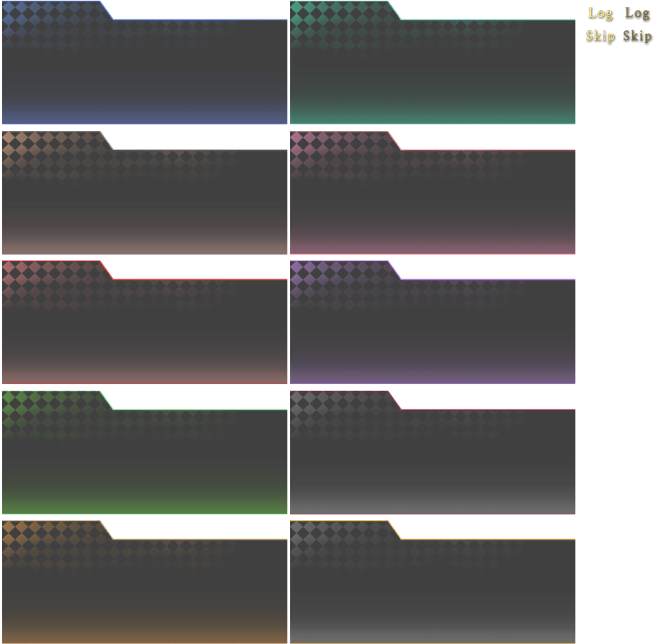This screenshot has height=644, width=654.
Task: Select the tan beige dialogue box panel
Action: (x=144, y=192)
